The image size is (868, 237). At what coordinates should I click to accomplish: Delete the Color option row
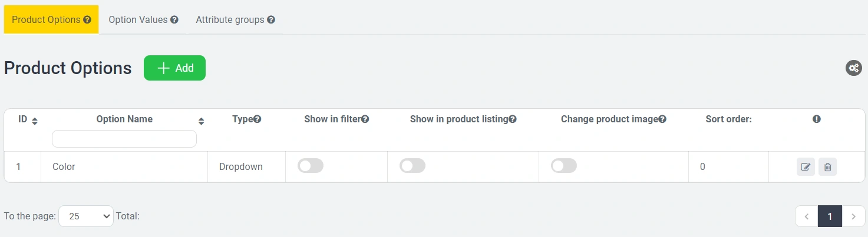[x=827, y=167]
